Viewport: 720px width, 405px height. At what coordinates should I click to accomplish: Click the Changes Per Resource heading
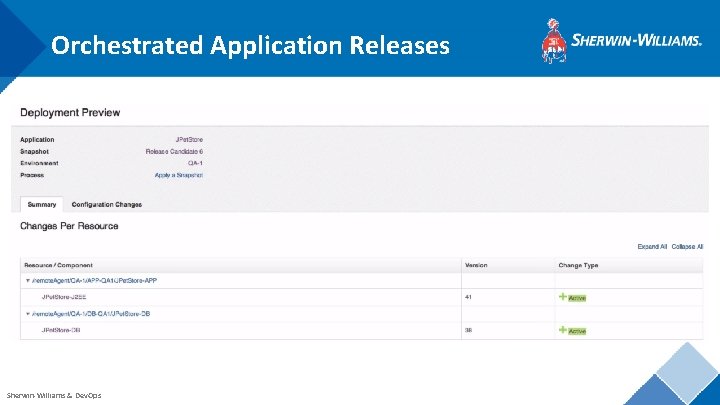click(x=69, y=226)
